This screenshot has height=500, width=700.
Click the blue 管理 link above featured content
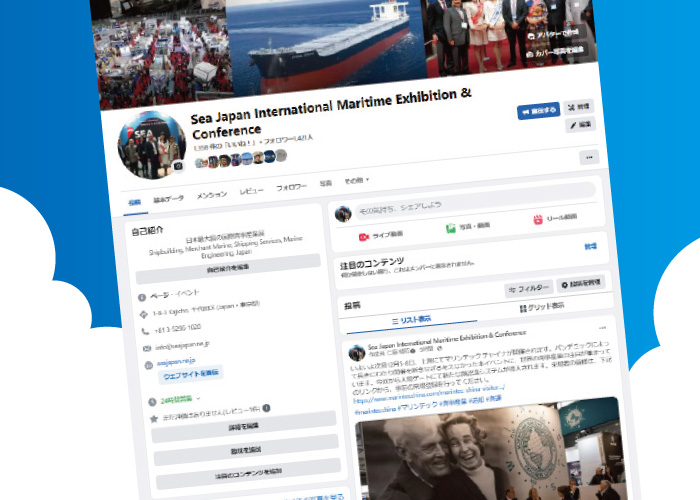point(590,246)
